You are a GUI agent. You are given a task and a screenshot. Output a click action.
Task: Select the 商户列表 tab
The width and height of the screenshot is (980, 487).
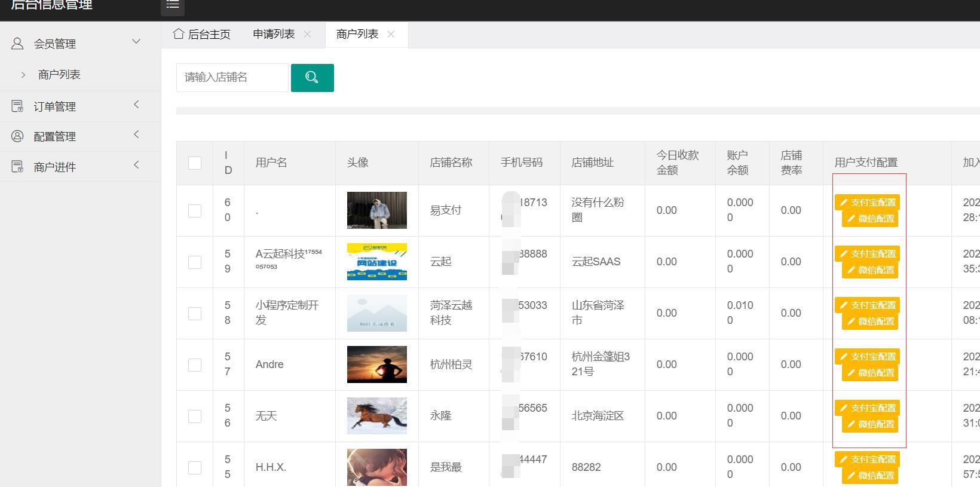[x=357, y=34]
